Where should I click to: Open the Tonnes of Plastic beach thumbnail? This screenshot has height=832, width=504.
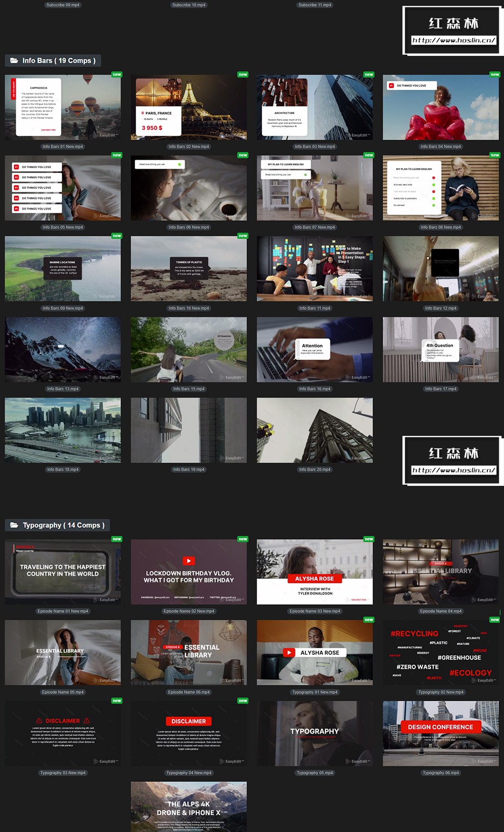189,269
